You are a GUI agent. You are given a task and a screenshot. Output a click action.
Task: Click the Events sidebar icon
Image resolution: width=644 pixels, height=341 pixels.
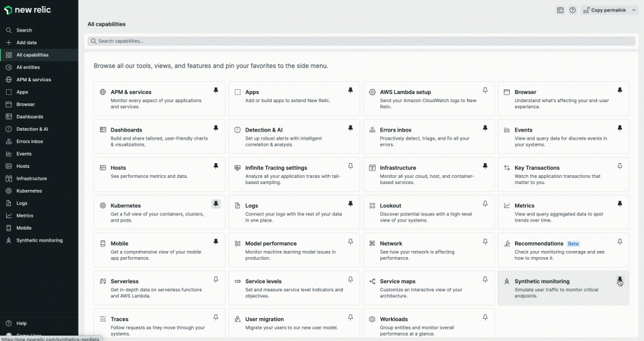point(9,154)
